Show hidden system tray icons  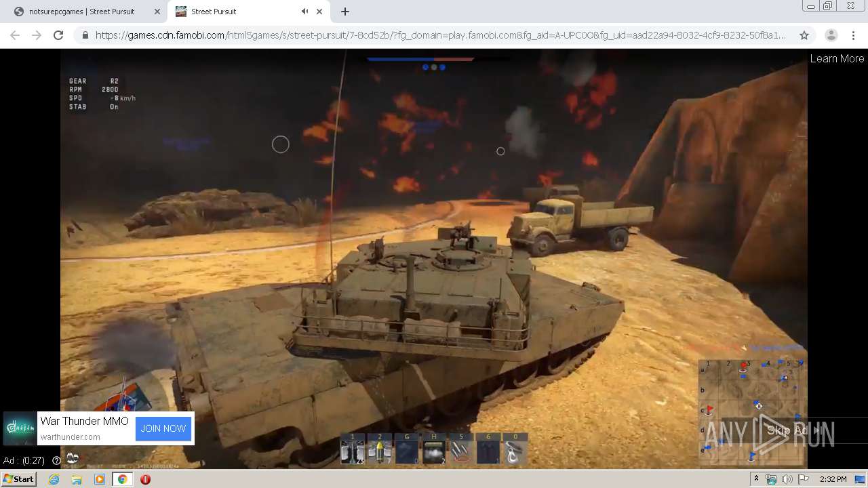click(x=756, y=479)
